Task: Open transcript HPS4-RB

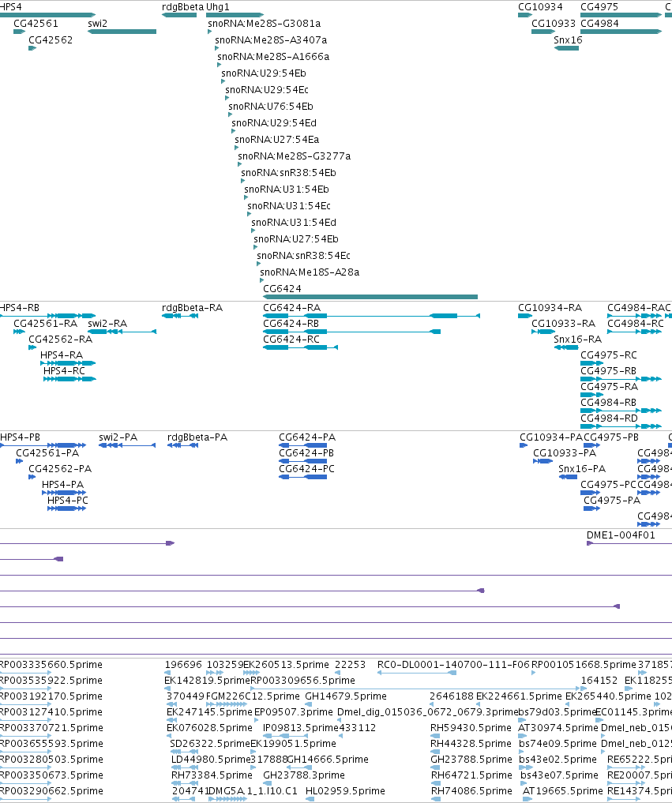Action: [x=20, y=308]
